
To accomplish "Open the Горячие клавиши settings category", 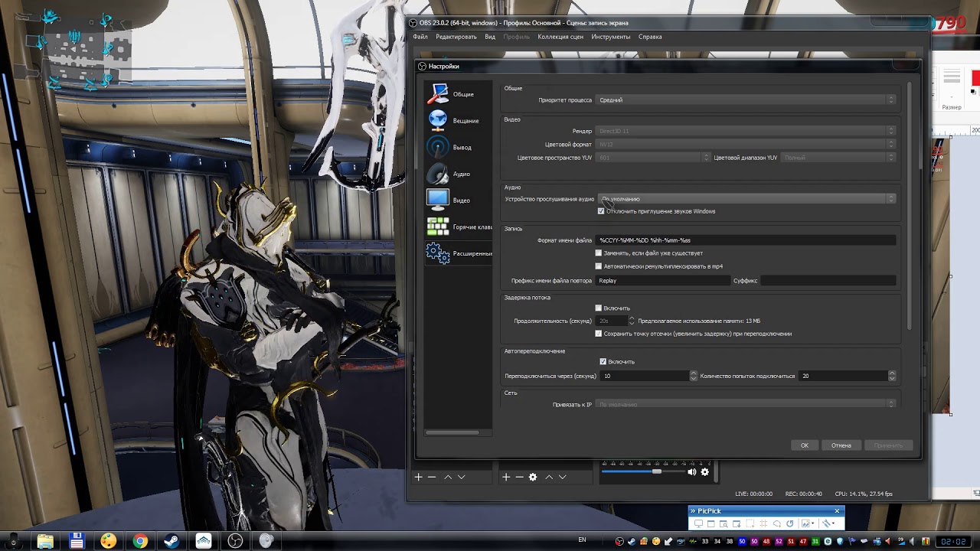I will (x=458, y=227).
